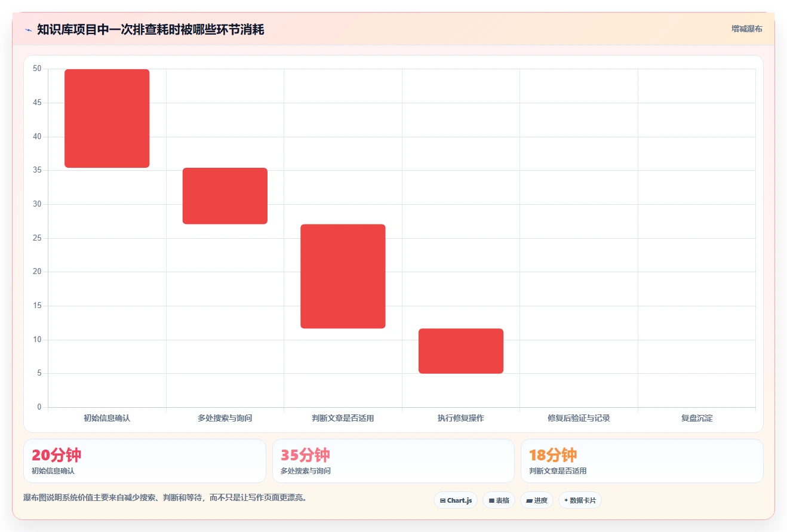Click the x-axis label 修复后验证与记录
This screenshot has height=532, width=787.
[579, 418]
